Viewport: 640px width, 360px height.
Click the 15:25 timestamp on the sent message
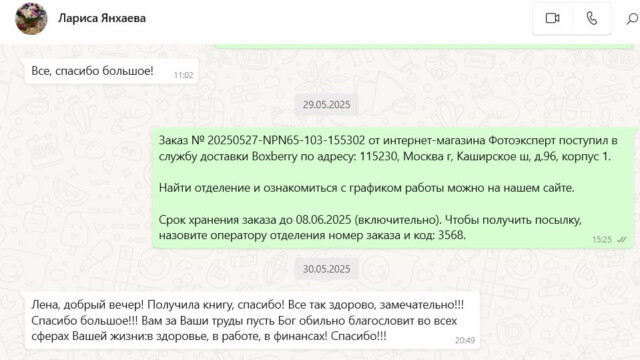click(x=602, y=240)
